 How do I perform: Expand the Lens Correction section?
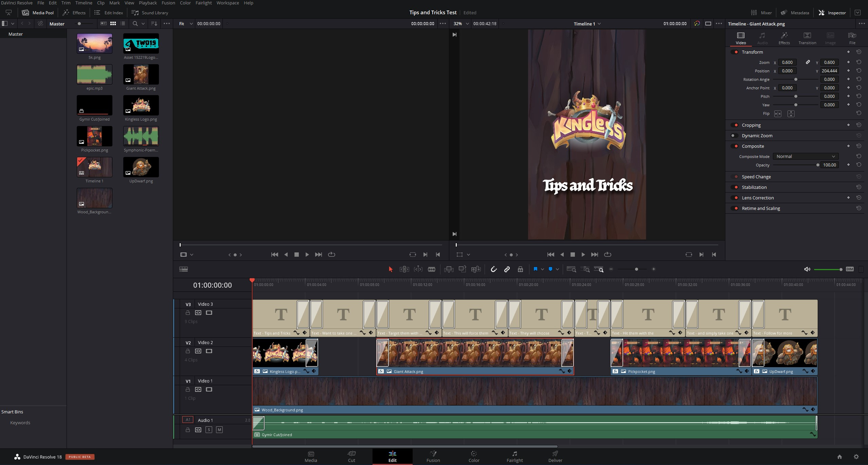pyautogui.click(x=758, y=198)
